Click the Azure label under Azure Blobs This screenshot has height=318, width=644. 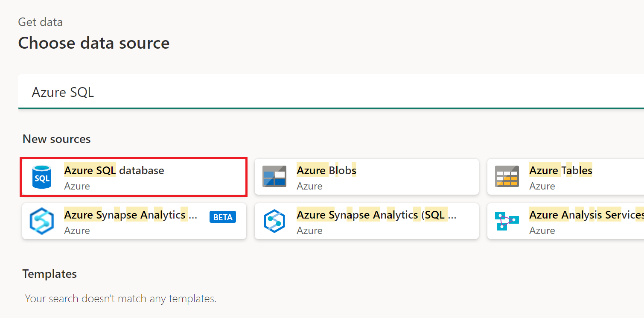(309, 186)
